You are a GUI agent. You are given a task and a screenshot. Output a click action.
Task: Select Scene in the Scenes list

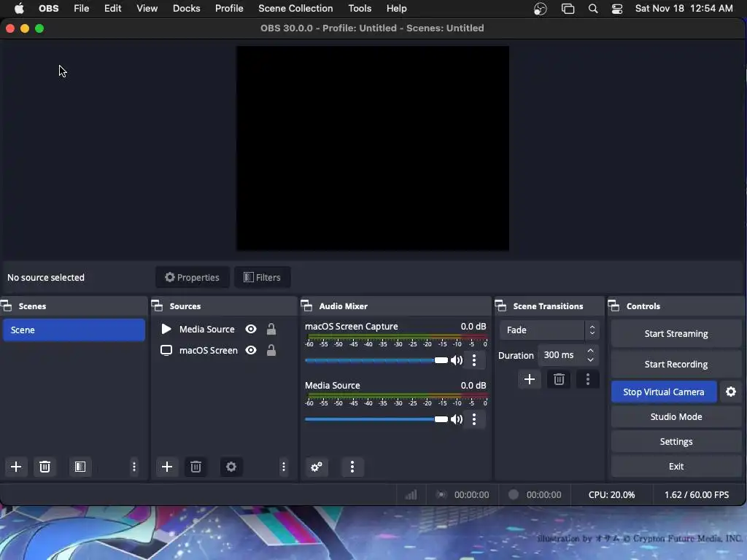(x=74, y=330)
